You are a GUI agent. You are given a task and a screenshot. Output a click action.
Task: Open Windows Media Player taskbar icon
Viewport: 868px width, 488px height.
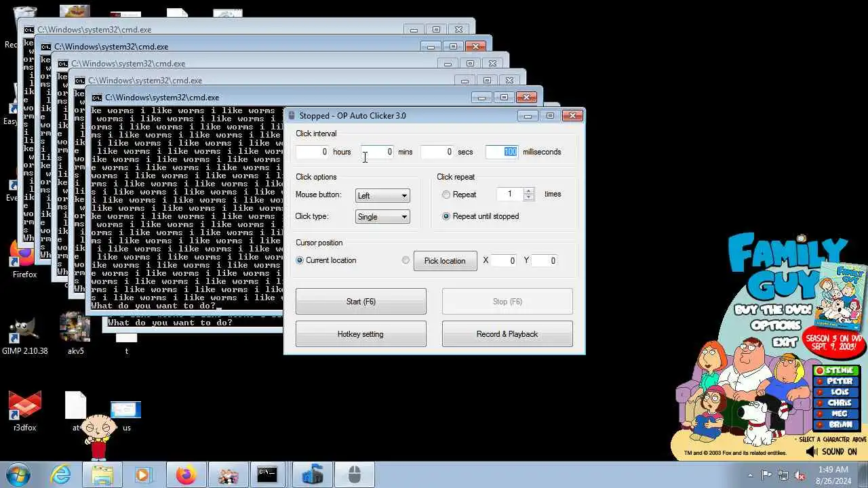(143, 475)
